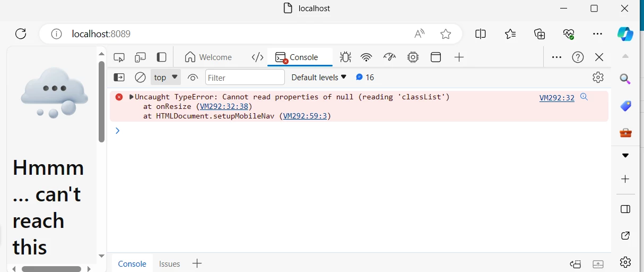The image size is (644, 272).
Task: Open the top JavaScript context dropdown
Action: [166, 78]
